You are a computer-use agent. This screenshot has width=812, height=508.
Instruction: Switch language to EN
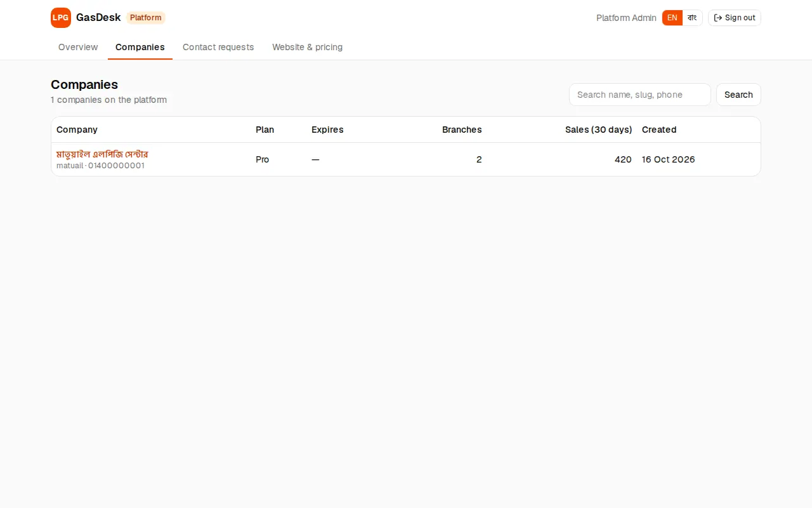point(672,18)
